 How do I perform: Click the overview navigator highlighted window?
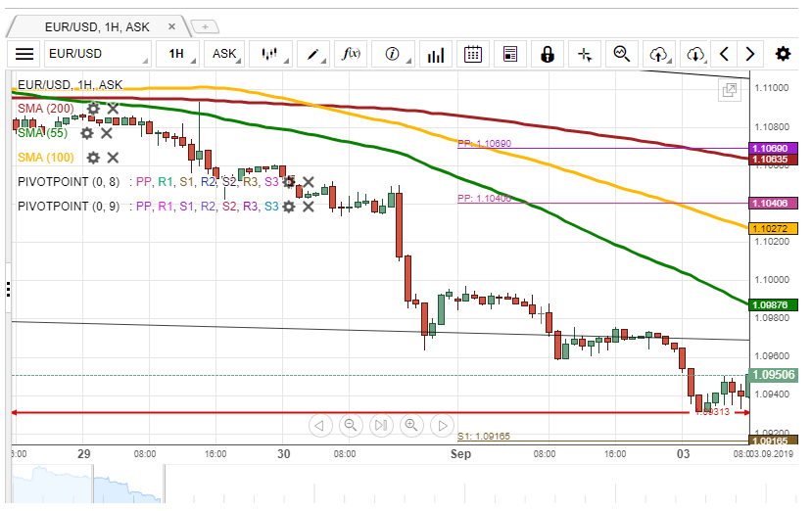128,484
